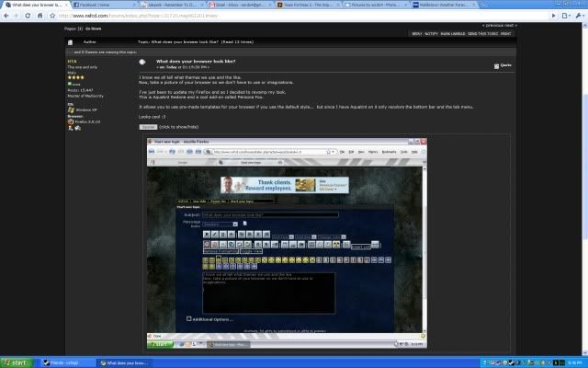
Task: Toggle the Spoiler show/hide button
Action: 148,127
